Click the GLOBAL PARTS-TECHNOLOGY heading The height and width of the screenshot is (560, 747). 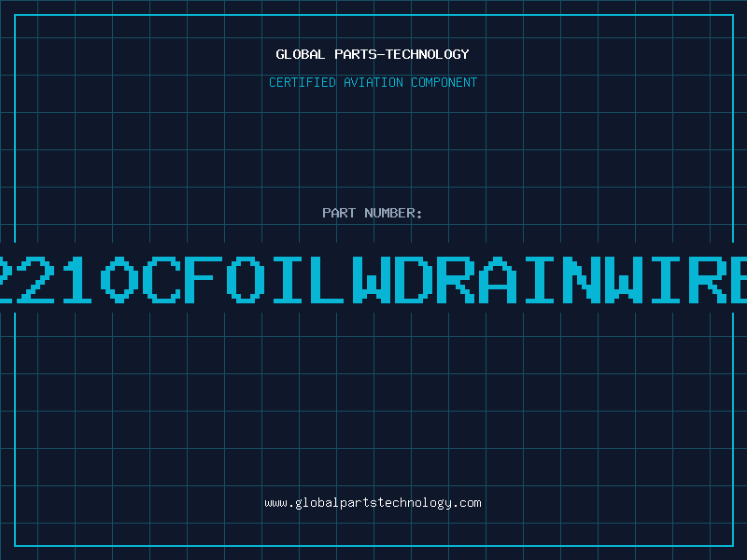click(x=373, y=54)
